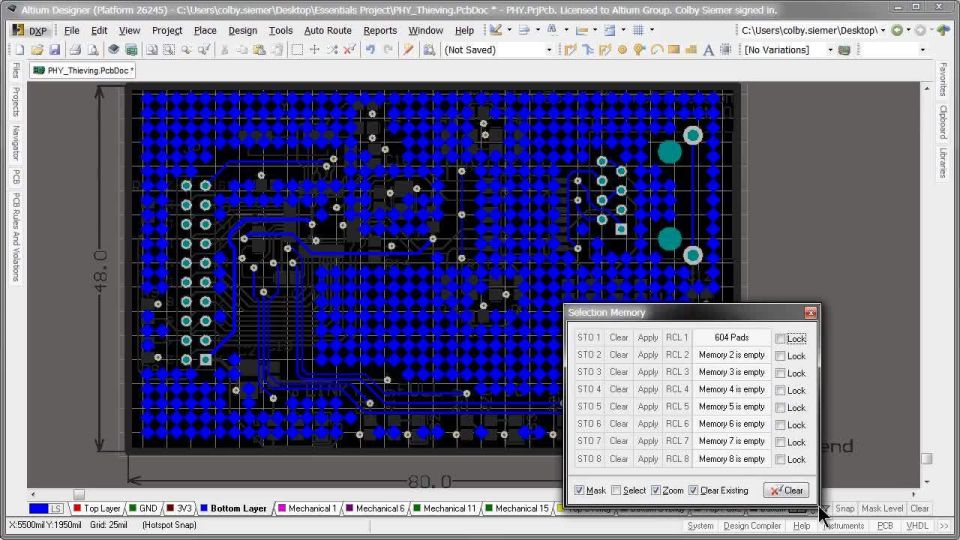Select the place fill rectangle tool
This screenshot has width=960, height=540.
673,50
